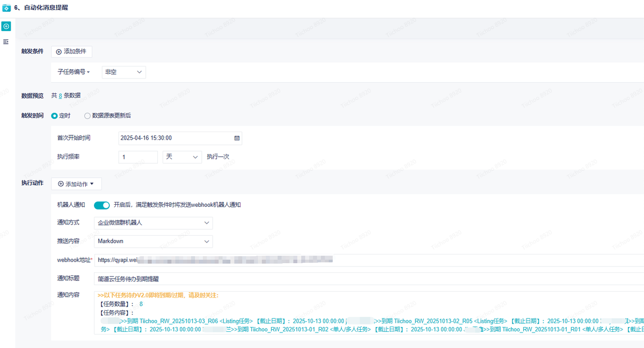644x348 pixels.
Task: Click the 执行频率 number input field
Action: [138, 157]
